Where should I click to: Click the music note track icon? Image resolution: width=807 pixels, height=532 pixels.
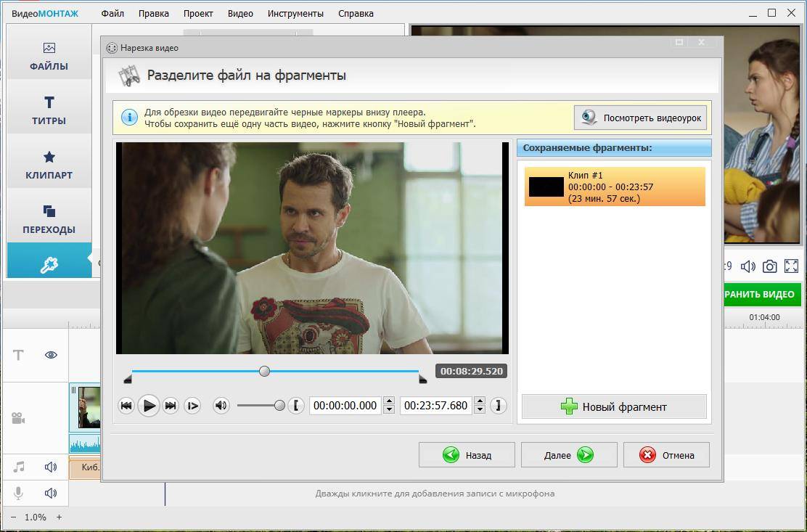click(19, 467)
